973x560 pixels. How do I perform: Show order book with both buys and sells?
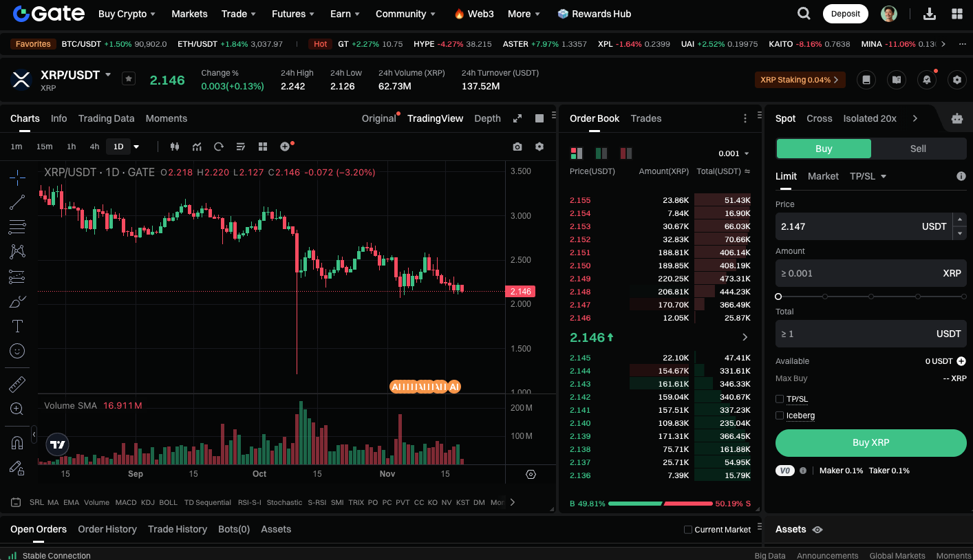point(577,153)
